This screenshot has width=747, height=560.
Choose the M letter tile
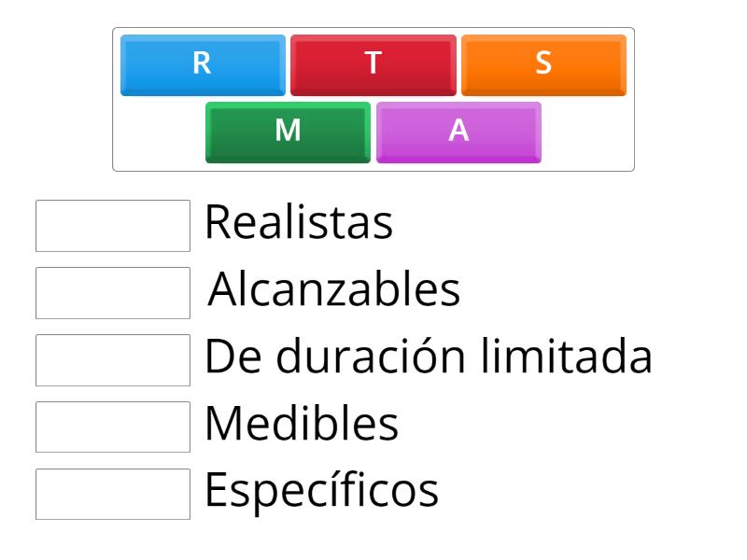(x=288, y=132)
